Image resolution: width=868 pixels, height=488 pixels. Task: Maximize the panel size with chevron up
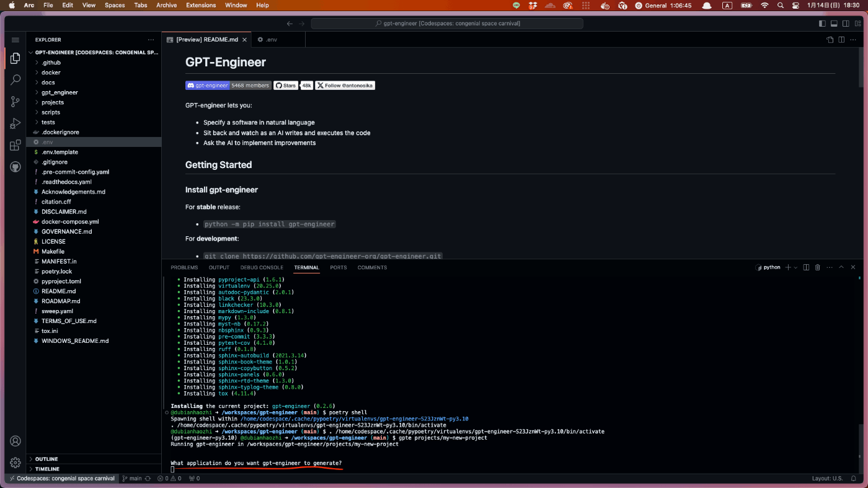pos(841,267)
